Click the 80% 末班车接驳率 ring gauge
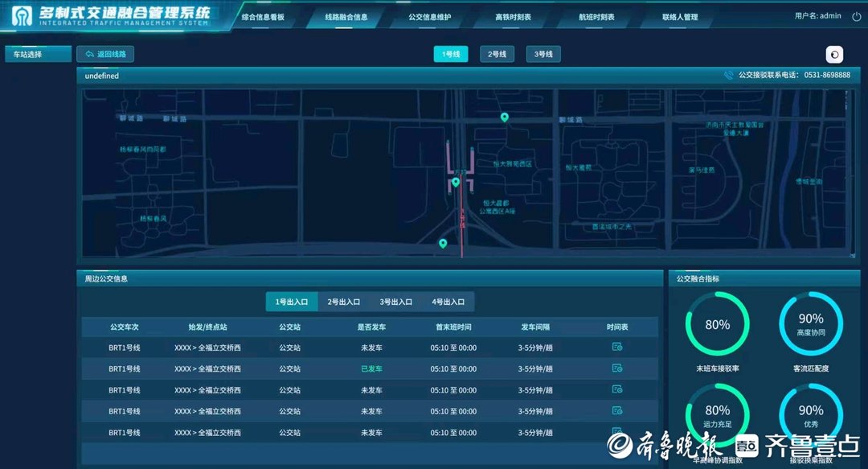868x469 pixels. coord(717,324)
